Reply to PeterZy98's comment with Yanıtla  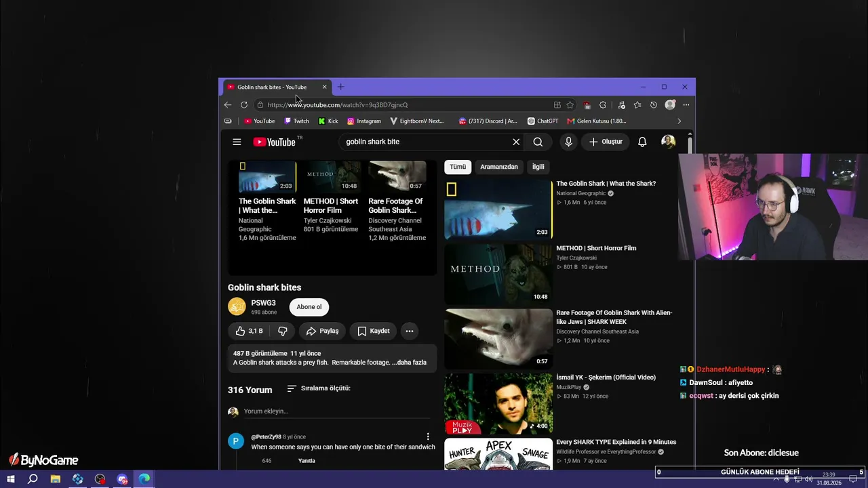(307, 461)
